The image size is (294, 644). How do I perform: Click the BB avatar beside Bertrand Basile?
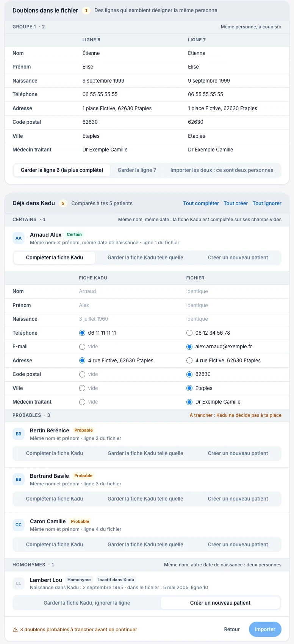coord(19,479)
